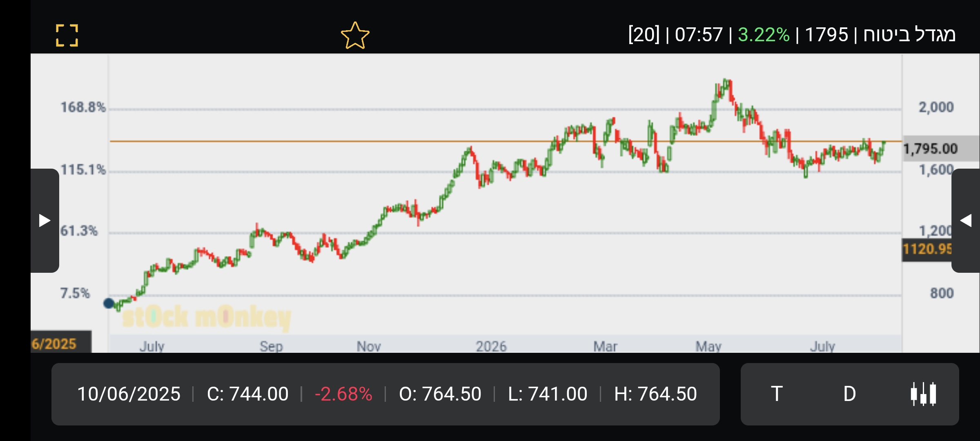Click the blue start-point marker on chart
This screenshot has width=980, height=441.
(x=109, y=303)
